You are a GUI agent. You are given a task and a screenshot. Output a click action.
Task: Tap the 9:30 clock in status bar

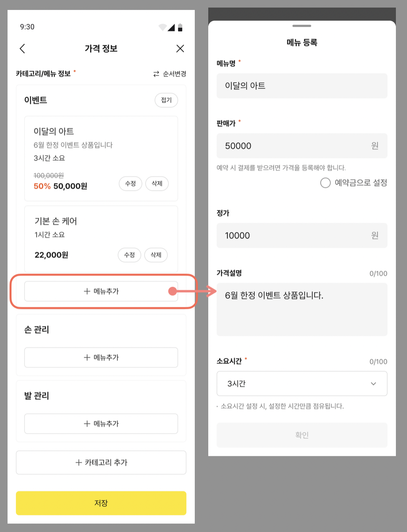27,27
